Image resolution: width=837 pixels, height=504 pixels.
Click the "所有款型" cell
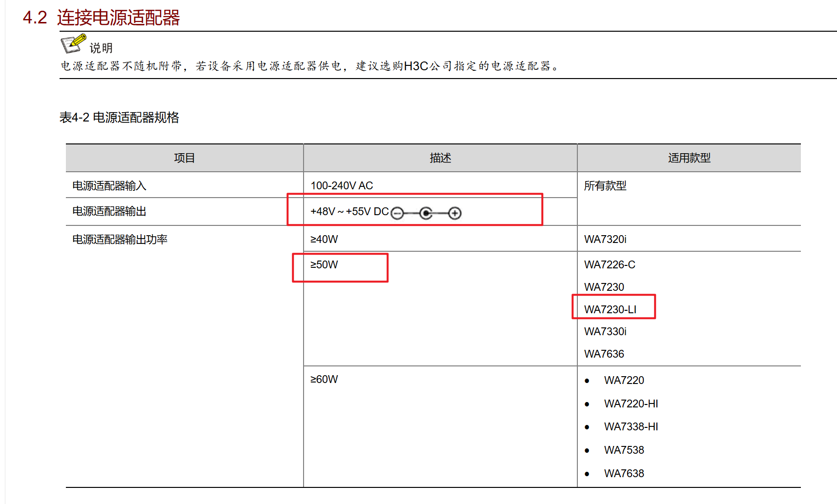(605, 186)
